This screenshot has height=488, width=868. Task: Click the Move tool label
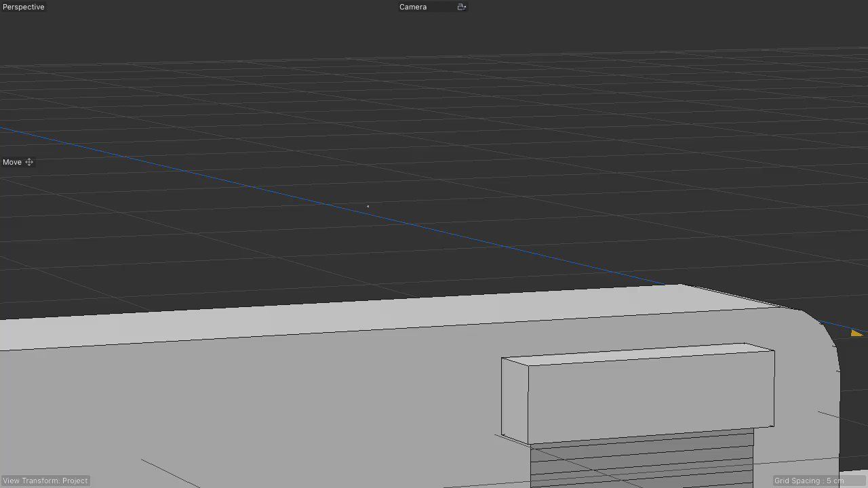(12, 162)
